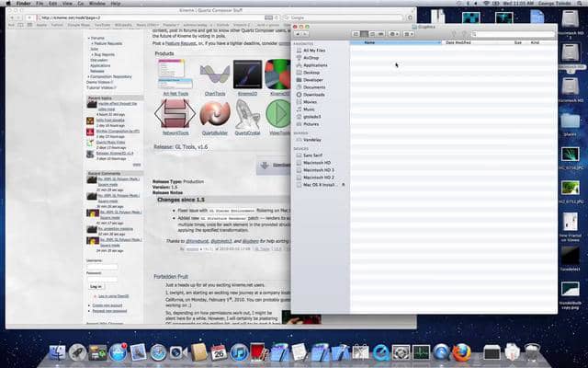Sort by the Name column header
588x368 pixels.
[x=396, y=43]
